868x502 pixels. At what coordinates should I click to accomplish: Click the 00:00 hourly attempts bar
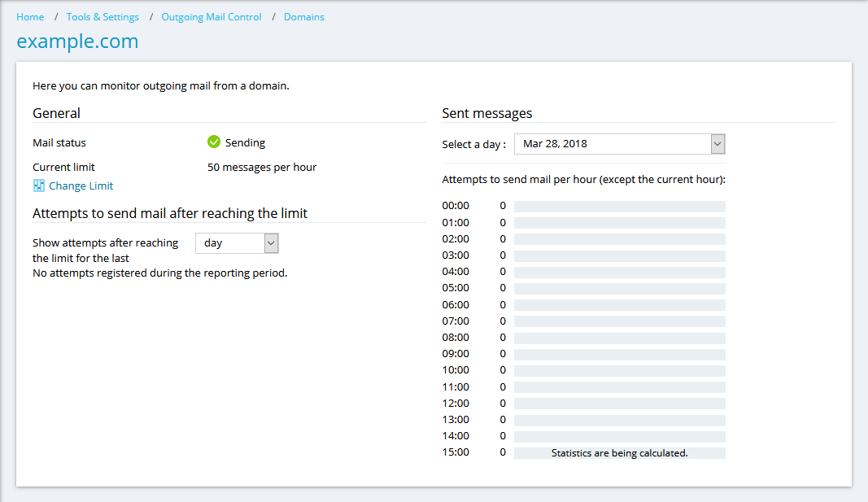coord(619,207)
